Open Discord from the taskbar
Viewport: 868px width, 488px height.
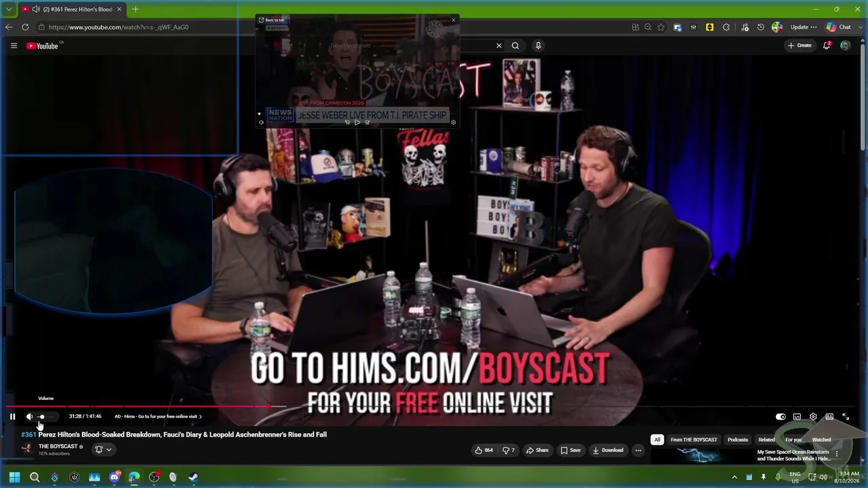click(114, 477)
